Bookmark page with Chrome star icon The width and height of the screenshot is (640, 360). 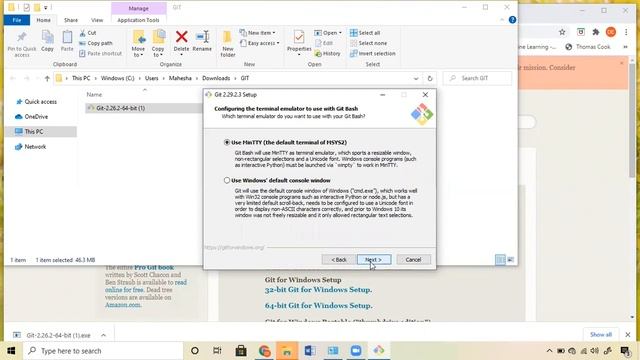pyautogui.click(x=562, y=32)
